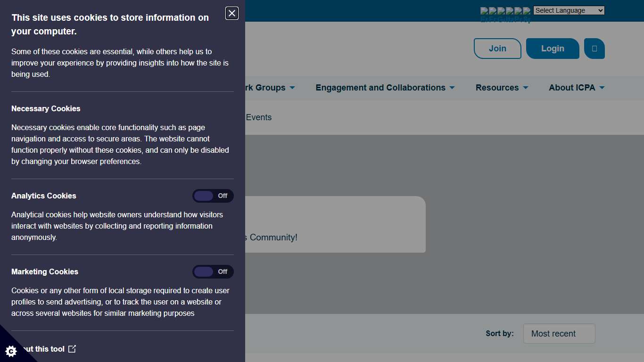Select the French language flag icon
The width and height of the screenshot is (644, 362).
click(493, 11)
